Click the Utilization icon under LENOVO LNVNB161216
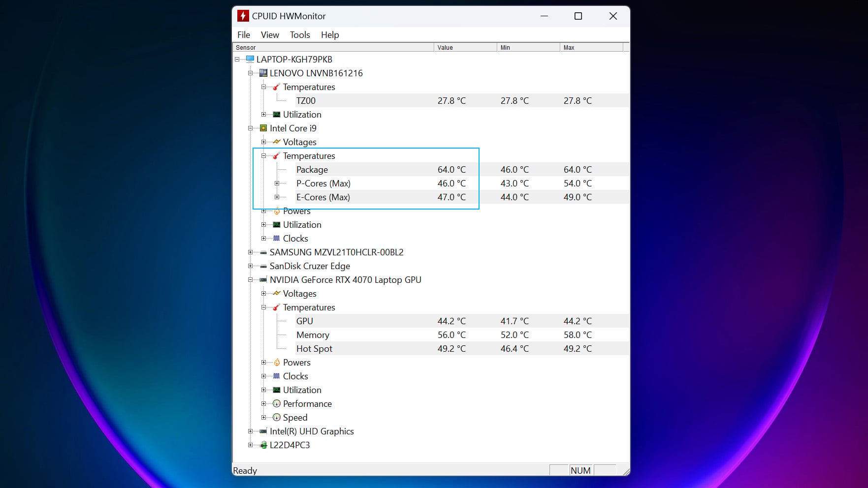 click(277, 114)
